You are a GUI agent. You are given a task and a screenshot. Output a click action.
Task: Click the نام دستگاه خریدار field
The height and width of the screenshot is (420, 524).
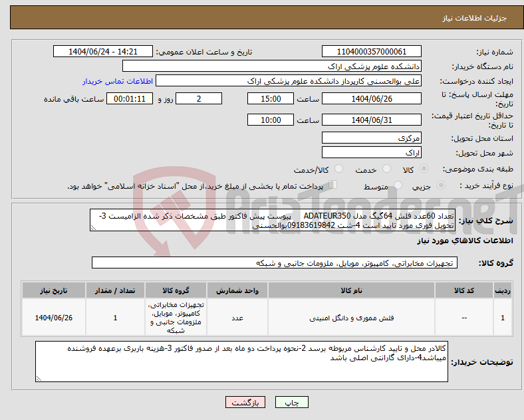(x=272, y=66)
